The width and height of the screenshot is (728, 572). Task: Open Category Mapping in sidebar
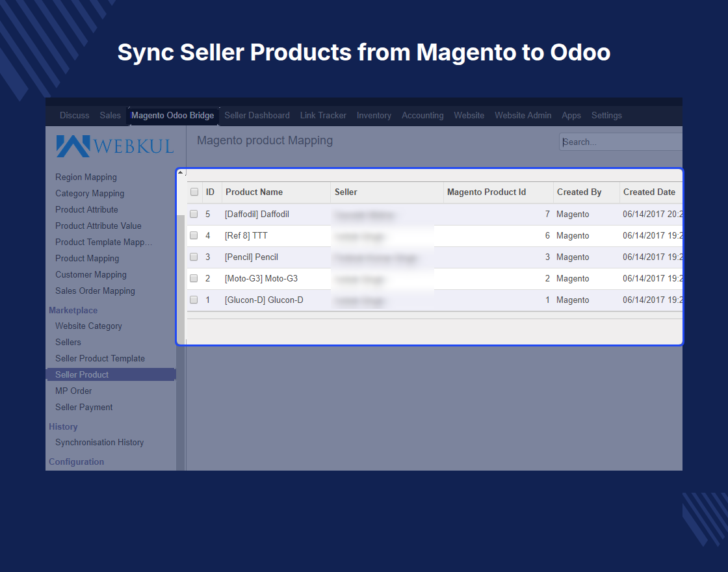90,193
